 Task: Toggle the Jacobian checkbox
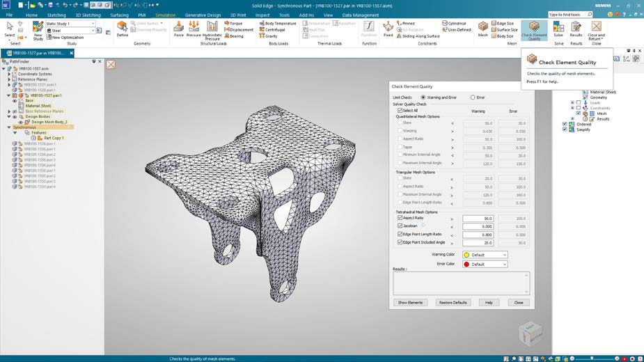pyautogui.click(x=400, y=226)
